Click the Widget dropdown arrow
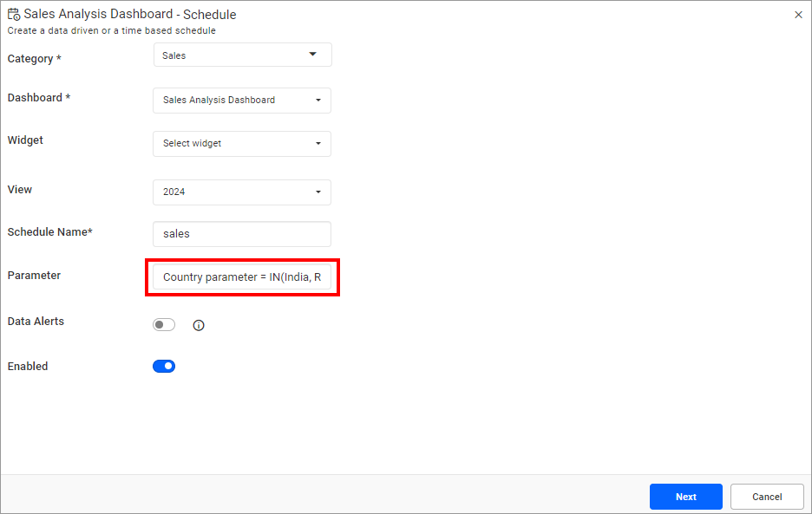The height and width of the screenshot is (514, 812). (318, 143)
